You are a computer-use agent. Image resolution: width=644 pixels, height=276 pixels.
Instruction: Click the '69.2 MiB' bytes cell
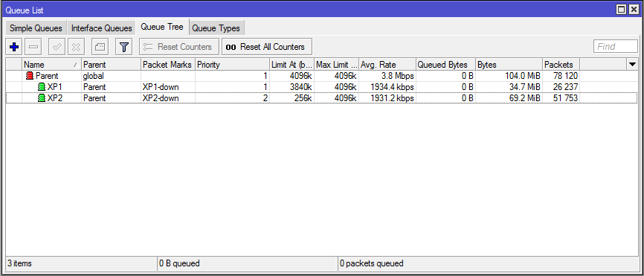[524, 98]
